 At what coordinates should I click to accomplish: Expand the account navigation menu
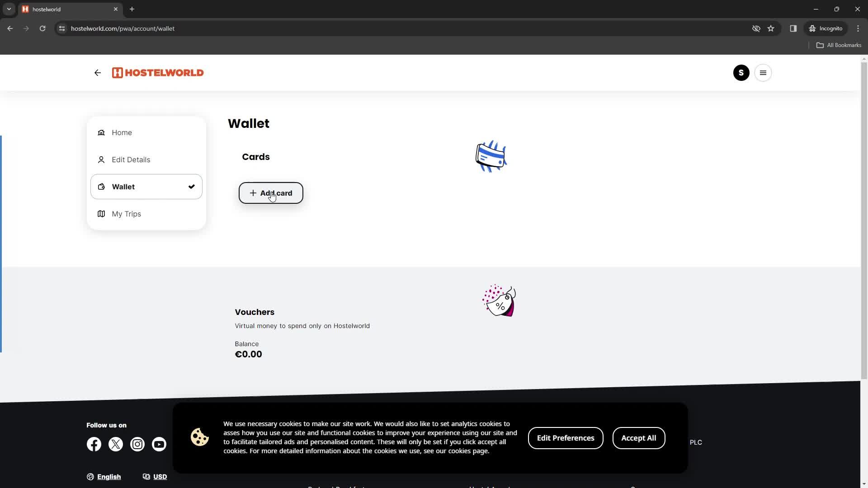point(764,73)
